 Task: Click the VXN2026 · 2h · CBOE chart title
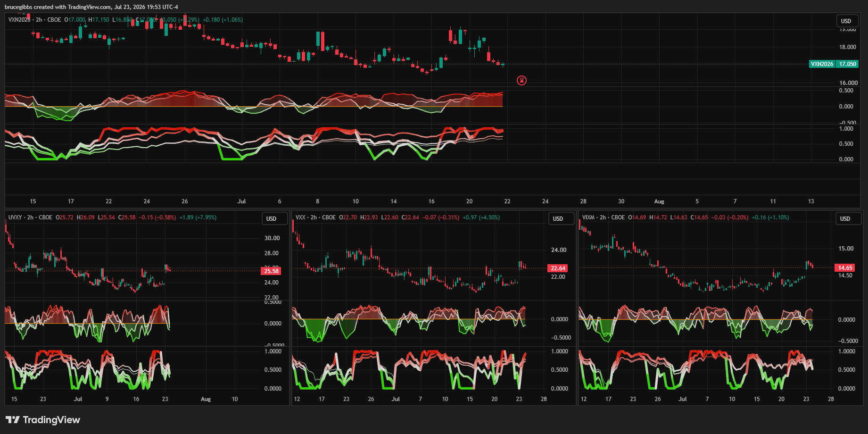click(x=35, y=20)
